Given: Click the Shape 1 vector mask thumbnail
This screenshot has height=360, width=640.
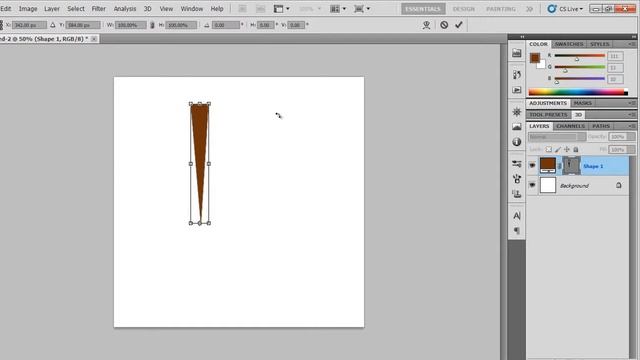Looking at the screenshot, I should 571,166.
